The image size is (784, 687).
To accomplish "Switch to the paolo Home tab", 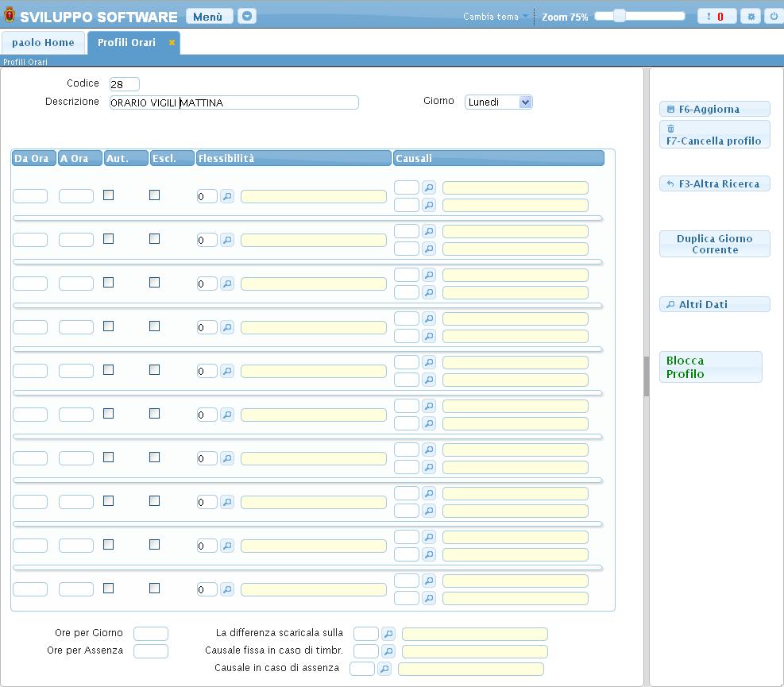I will [43, 43].
